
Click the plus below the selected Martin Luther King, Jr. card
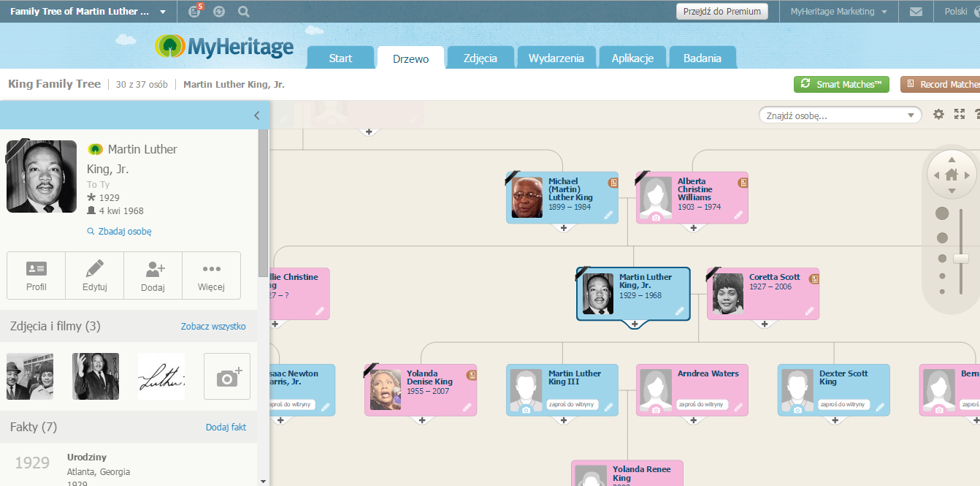[635, 324]
